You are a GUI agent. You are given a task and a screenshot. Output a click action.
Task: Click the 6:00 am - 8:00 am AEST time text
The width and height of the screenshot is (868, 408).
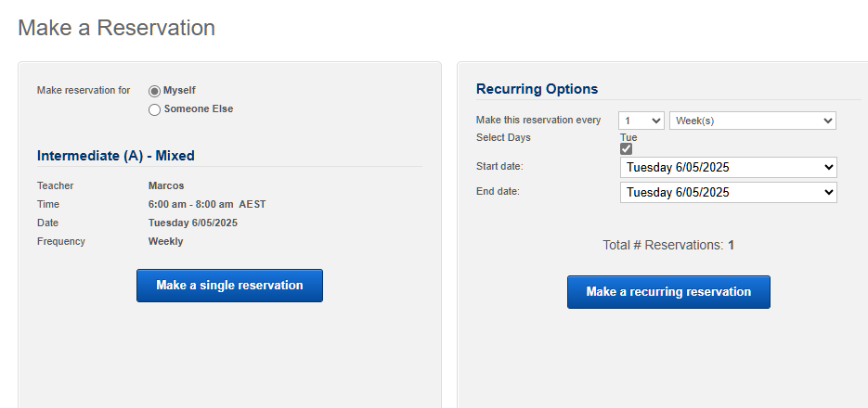coord(207,205)
